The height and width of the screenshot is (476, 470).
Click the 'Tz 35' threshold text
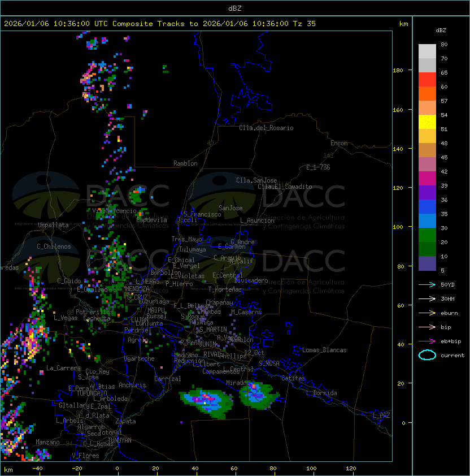point(304,24)
